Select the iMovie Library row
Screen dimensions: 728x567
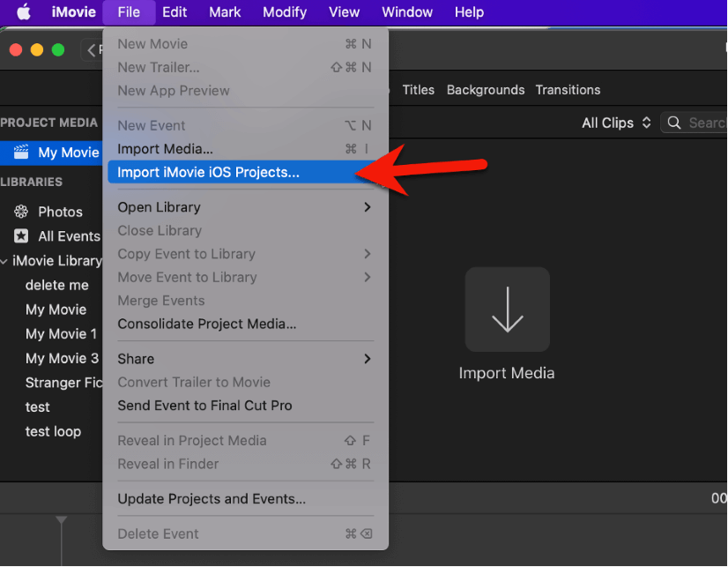click(51, 260)
